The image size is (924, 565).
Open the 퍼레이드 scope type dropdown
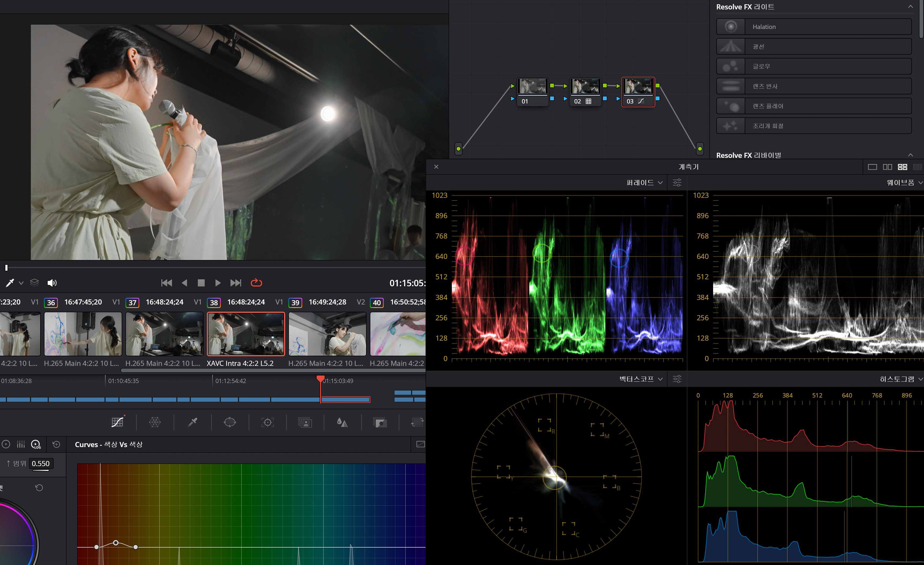(x=644, y=183)
